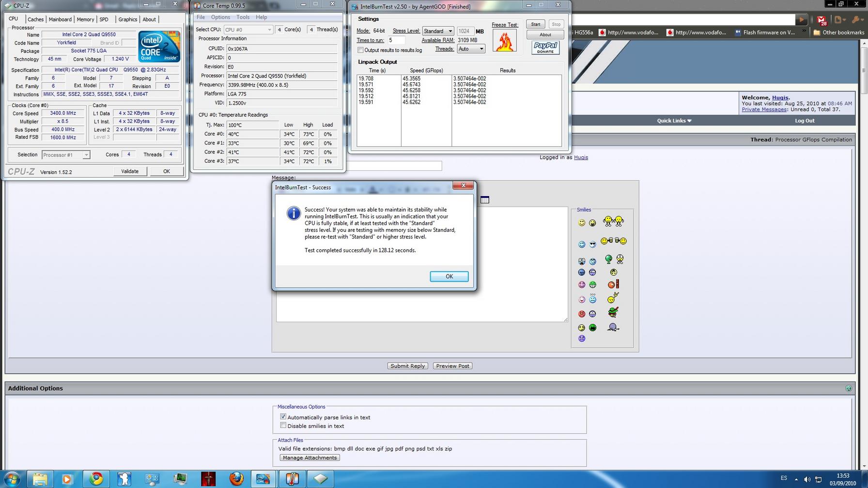The width and height of the screenshot is (868, 488).
Task: Insert the two yellow holding-hands smiley
Action: (613, 221)
